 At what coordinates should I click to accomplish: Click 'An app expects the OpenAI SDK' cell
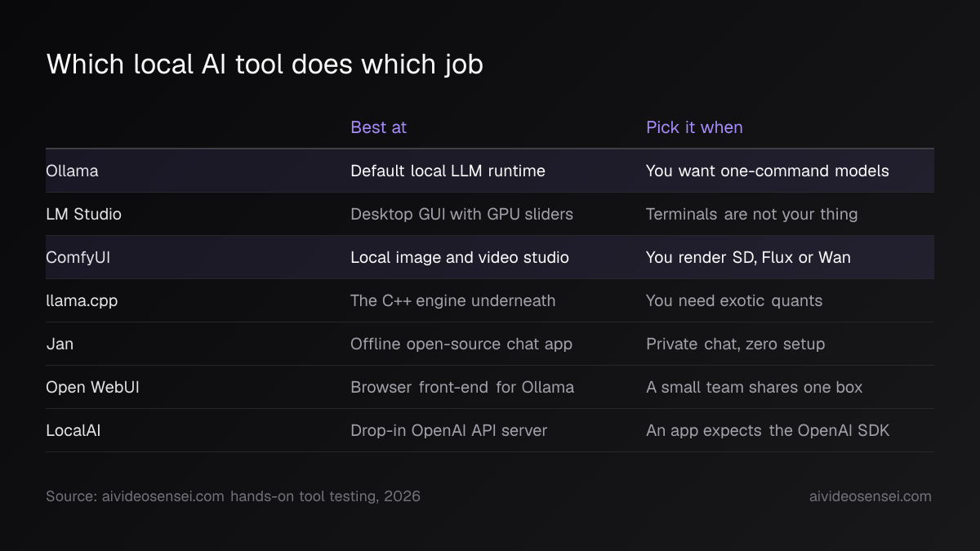[768, 430]
